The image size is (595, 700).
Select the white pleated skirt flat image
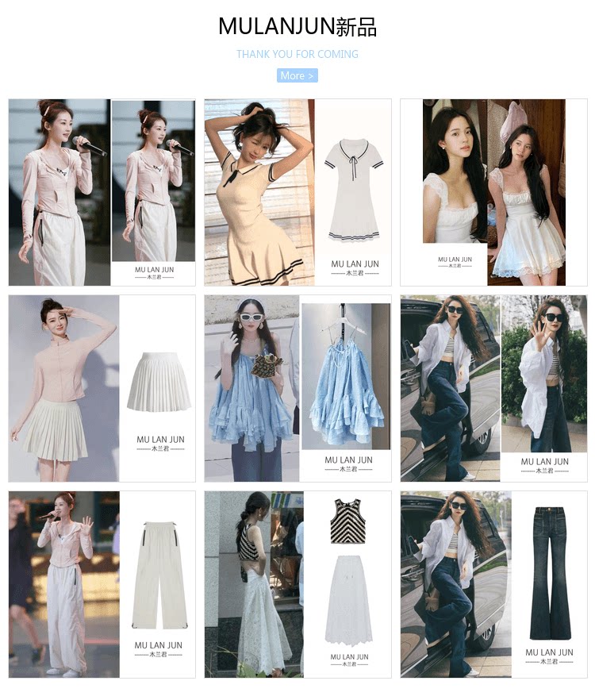pyautogui.click(x=159, y=383)
